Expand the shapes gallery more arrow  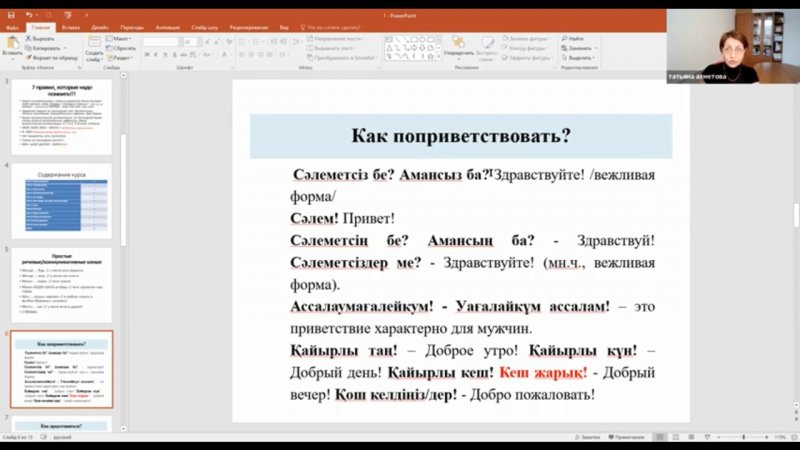pyautogui.click(x=438, y=56)
